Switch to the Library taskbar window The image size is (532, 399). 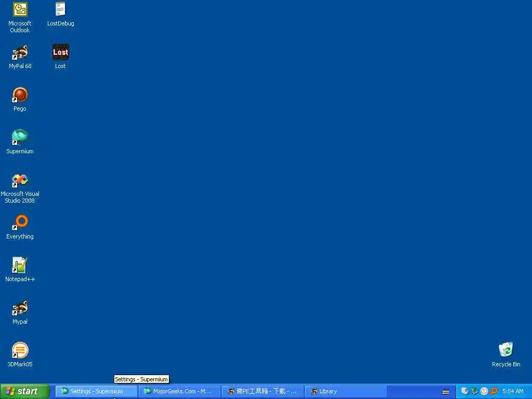coord(345,391)
